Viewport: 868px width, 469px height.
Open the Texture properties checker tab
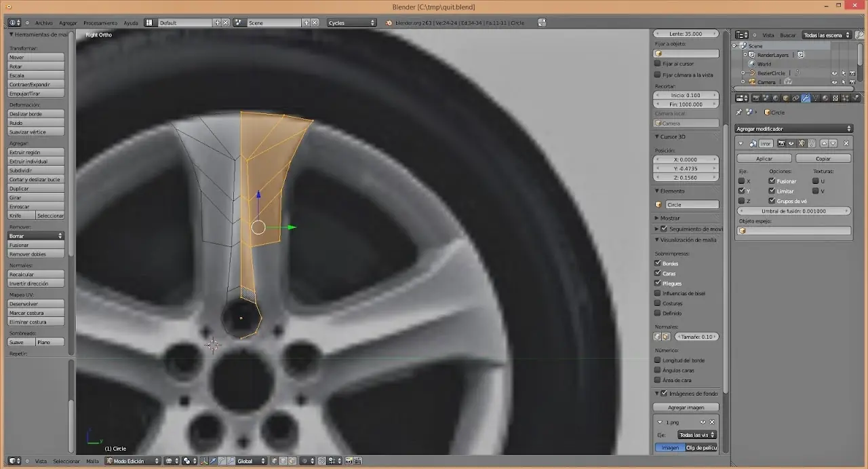[835, 98]
